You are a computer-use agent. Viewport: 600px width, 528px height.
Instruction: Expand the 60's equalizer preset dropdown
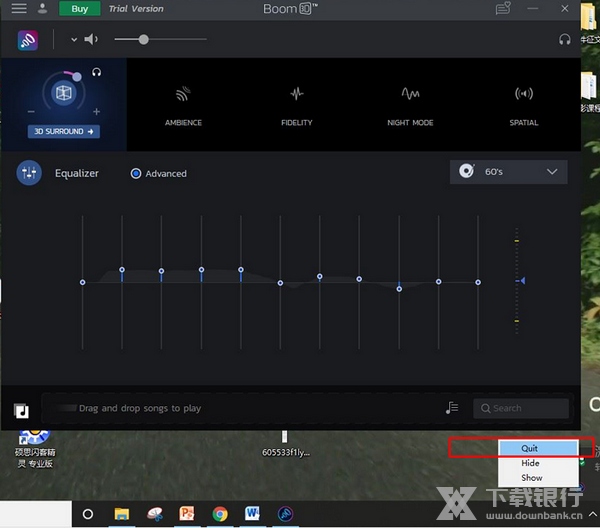pyautogui.click(x=508, y=172)
